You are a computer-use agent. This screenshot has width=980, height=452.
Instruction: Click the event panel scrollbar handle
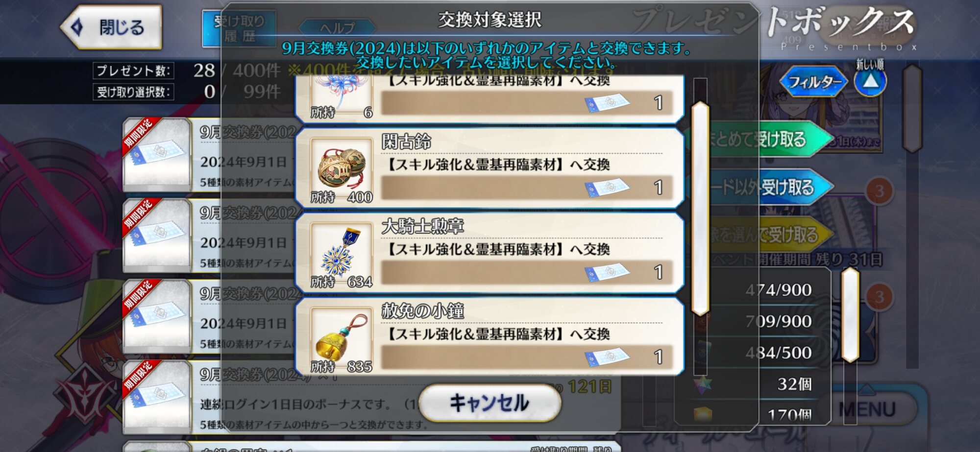850,314
